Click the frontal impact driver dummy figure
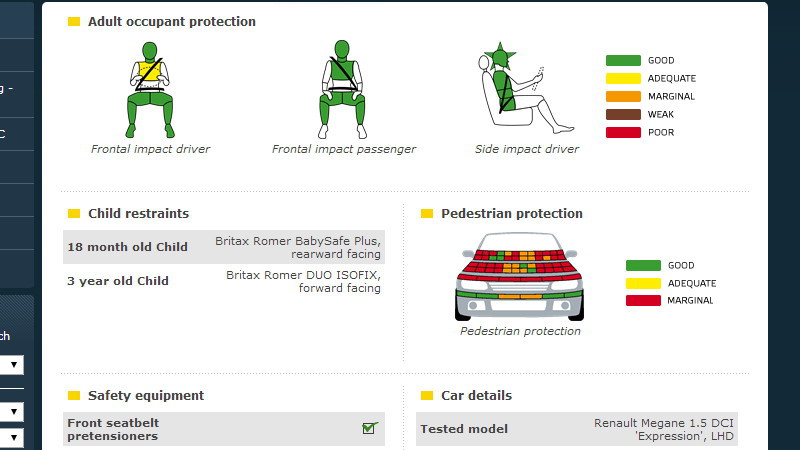Screen dimensions: 800x450 pyautogui.click(x=150, y=90)
